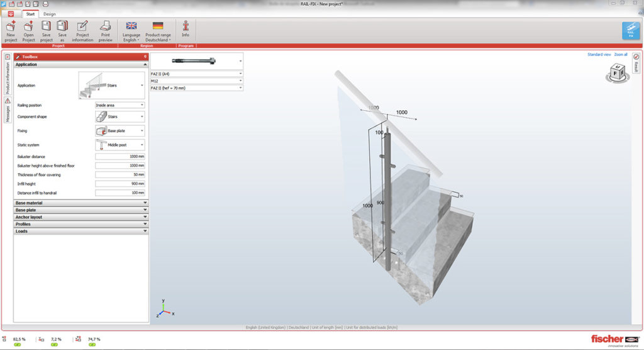Screen dimensions: 644x350
Task: Switch to the Design ribbon tab
Action: point(49,14)
